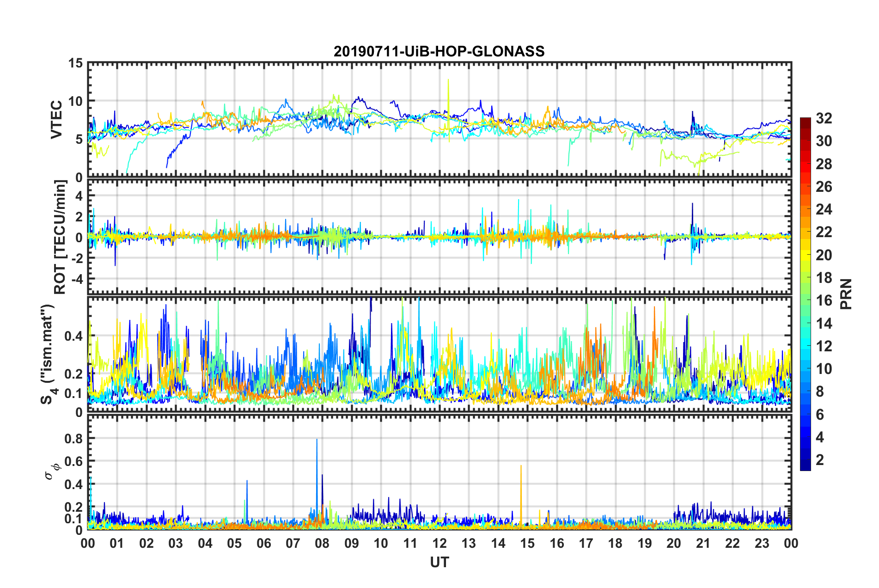Click the "17" hour tick on the UT axis
The height and width of the screenshot is (588, 879).
[x=586, y=543]
